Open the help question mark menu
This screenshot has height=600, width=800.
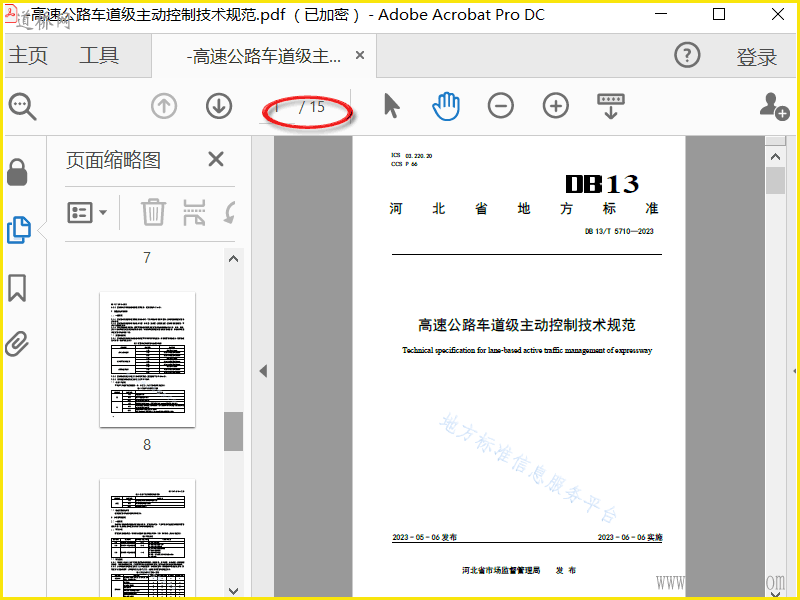(x=687, y=55)
